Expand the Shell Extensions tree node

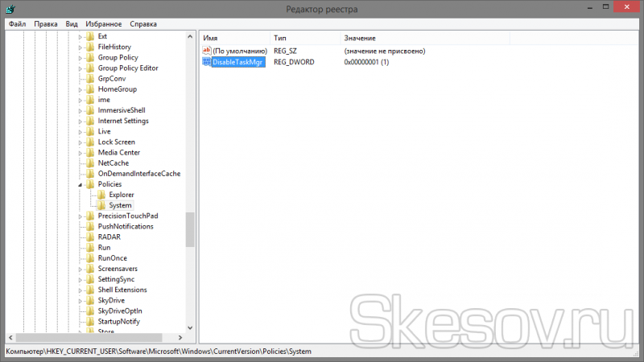(80, 290)
